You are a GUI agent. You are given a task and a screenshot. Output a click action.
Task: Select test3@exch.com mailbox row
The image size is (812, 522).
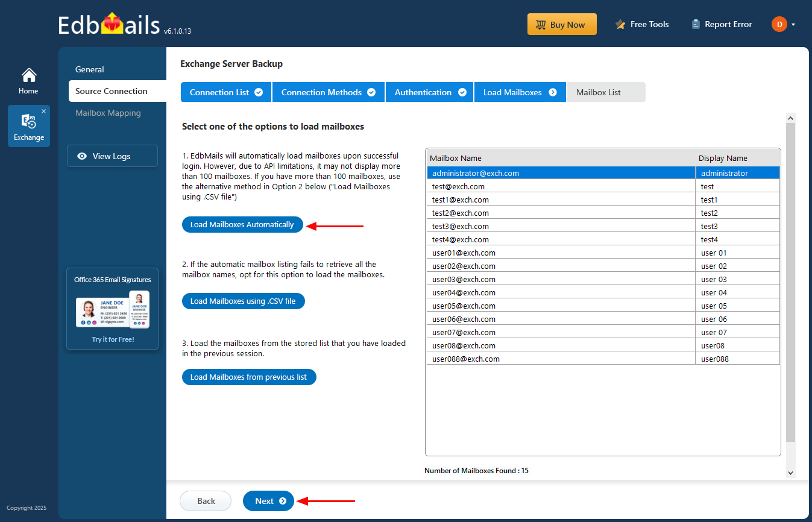coord(603,226)
